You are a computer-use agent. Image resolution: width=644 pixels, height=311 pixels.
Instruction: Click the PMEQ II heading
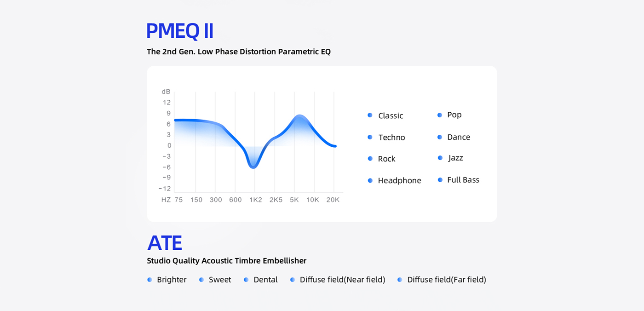(x=180, y=31)
